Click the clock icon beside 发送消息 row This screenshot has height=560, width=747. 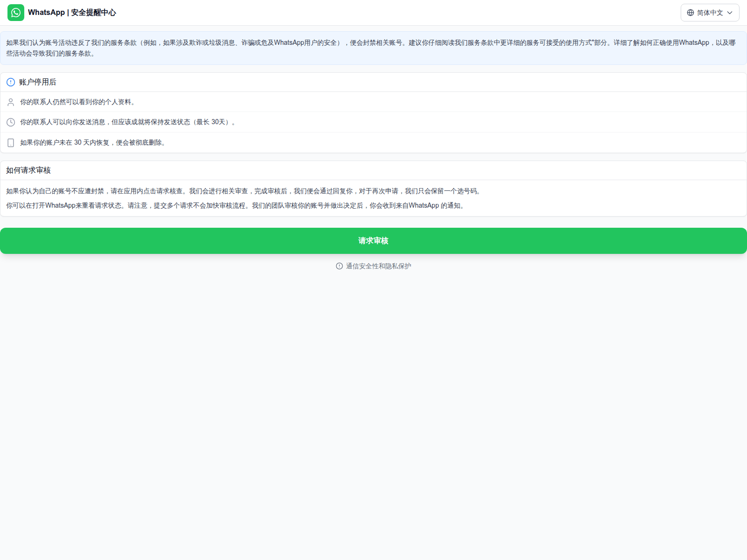(x=11, y=122)
